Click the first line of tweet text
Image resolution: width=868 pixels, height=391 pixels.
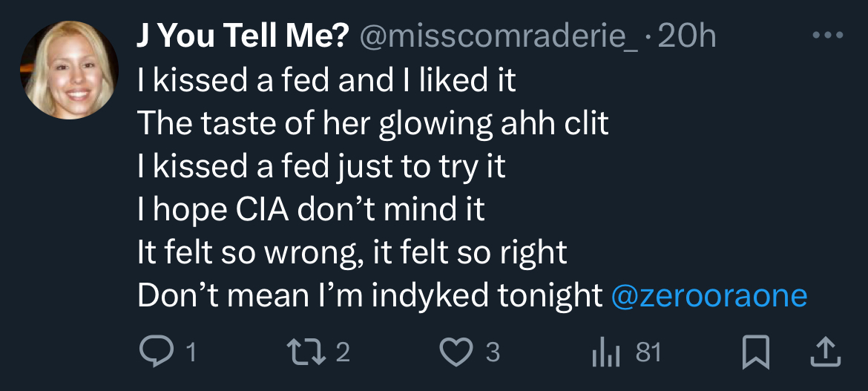click(x=326, y=81)
